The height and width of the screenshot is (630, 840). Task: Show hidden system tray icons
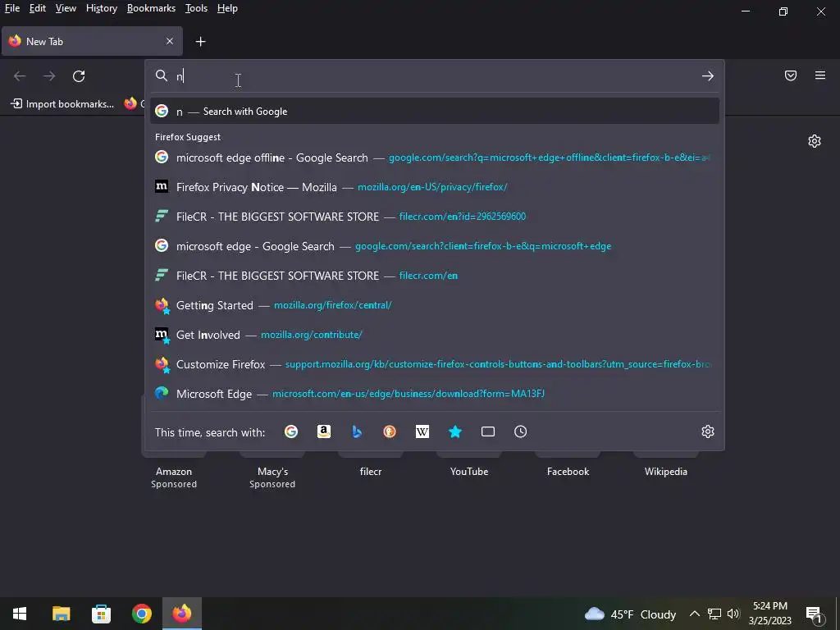(x=694, y=614)
